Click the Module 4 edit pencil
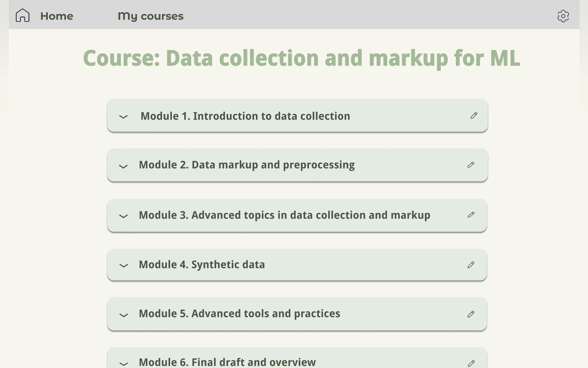The image size is (588, 368). (471, 265)
